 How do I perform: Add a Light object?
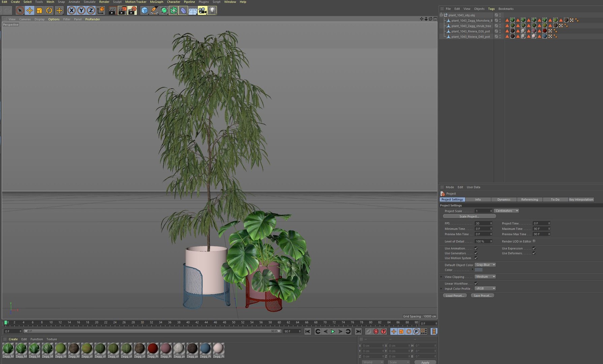[212, 10]
